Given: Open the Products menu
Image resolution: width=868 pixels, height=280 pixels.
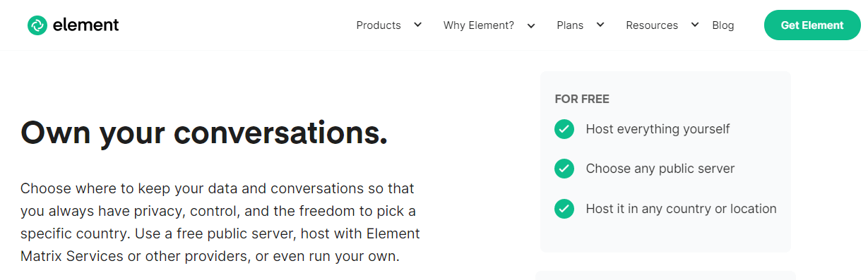Looking at the screenshot, I should 379,25.
